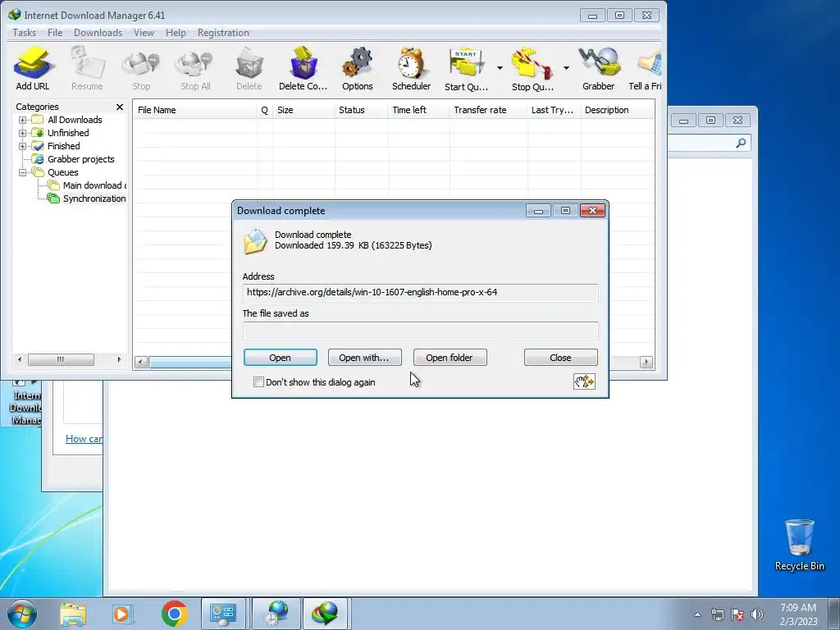This screenshot has width=840, height=630.
Task: Click the Stop toolbar icon
Action: pyautogui.click(x=141, y=68)
